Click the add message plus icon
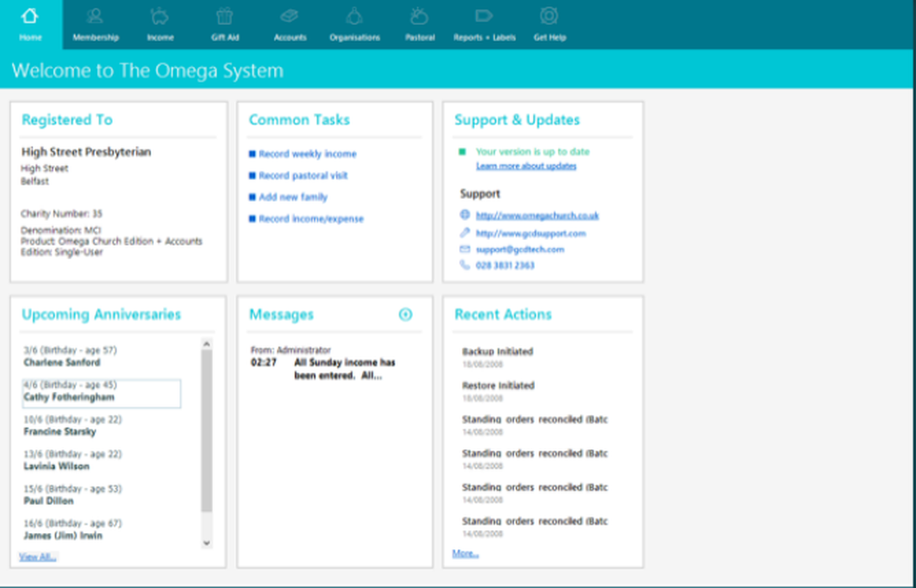The image size is (916, 588). (x=406, y=315)
